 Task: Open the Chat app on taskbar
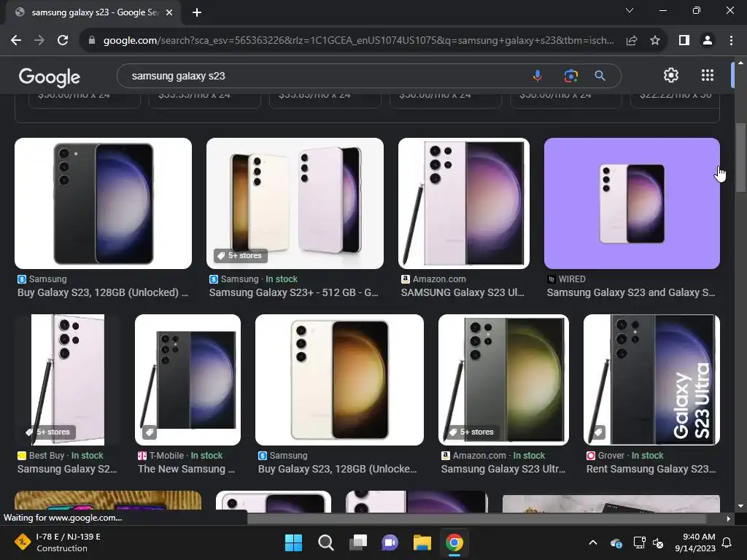[x=390, y=542]
